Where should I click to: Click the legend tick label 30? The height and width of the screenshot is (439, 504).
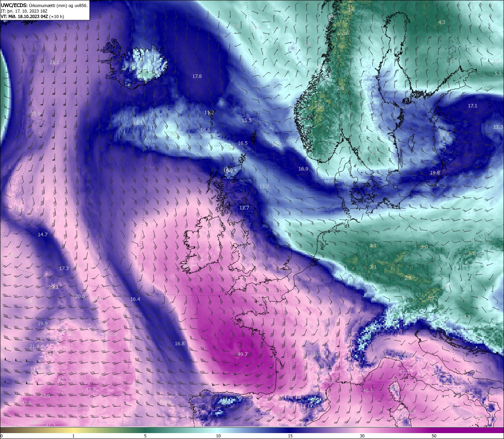coord(362,436)
